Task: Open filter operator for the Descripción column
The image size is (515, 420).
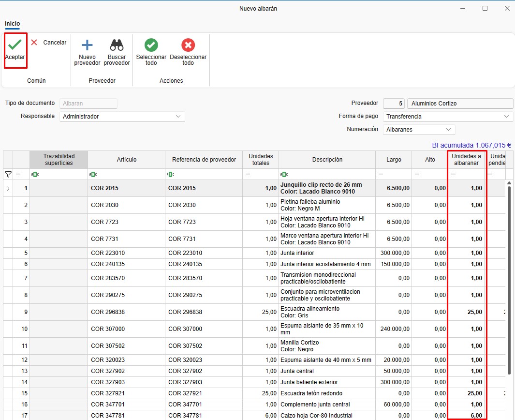Action: pyautogui.click(x=284, y=175)
